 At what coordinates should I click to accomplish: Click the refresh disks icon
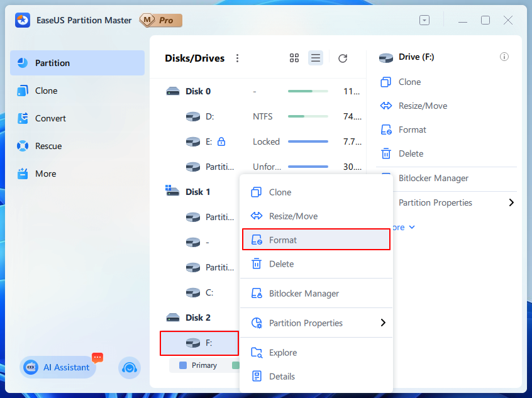pyautogui.click(x=343, y=58)
